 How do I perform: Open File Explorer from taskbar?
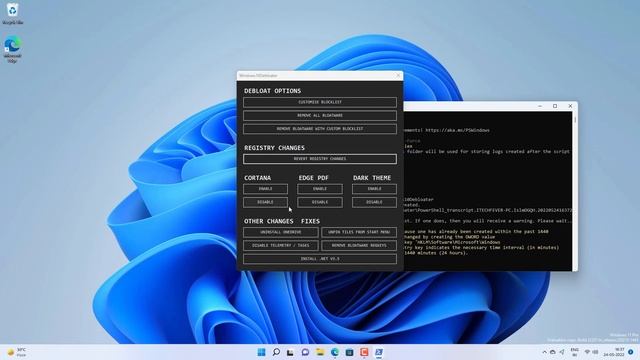click(x=320, y=352)
